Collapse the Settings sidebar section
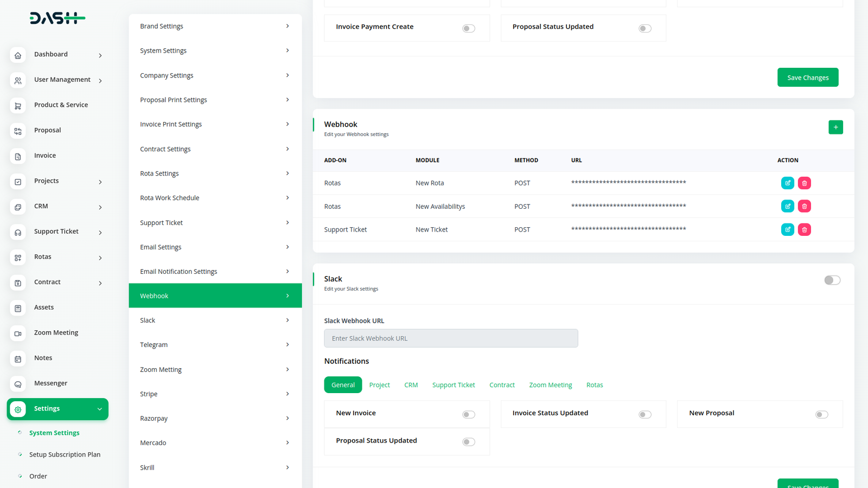 [x=99, y=409]
